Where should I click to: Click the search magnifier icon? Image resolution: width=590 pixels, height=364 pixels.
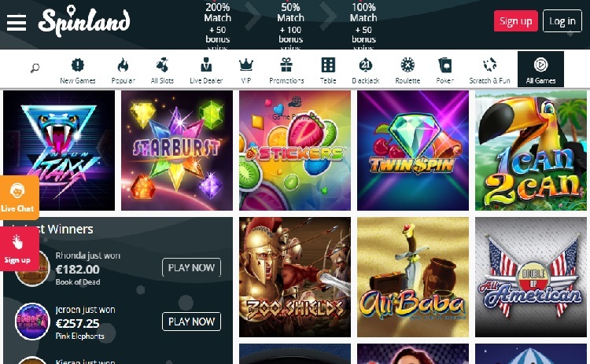(x=35, y=68)
